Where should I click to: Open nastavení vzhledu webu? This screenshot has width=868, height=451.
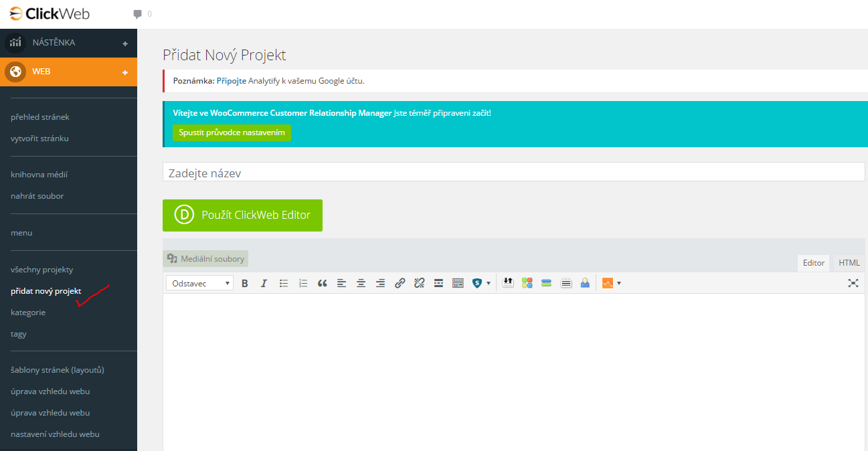coord(55,434)
